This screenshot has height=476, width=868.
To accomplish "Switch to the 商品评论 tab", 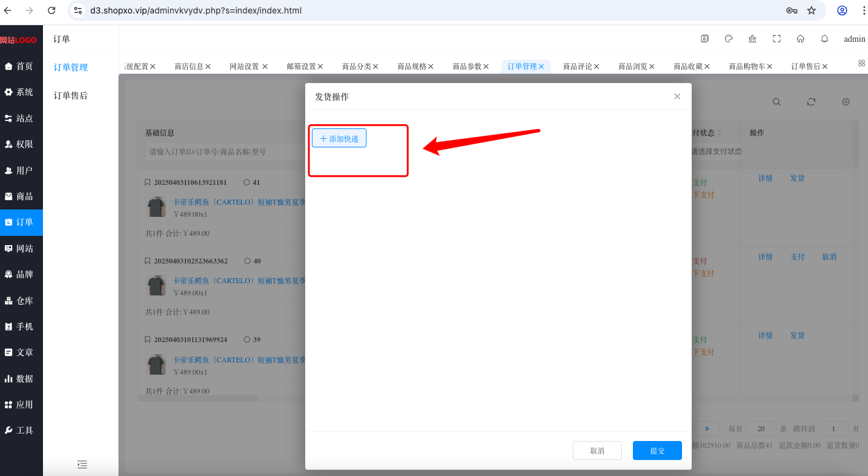I will click(578, 66).
